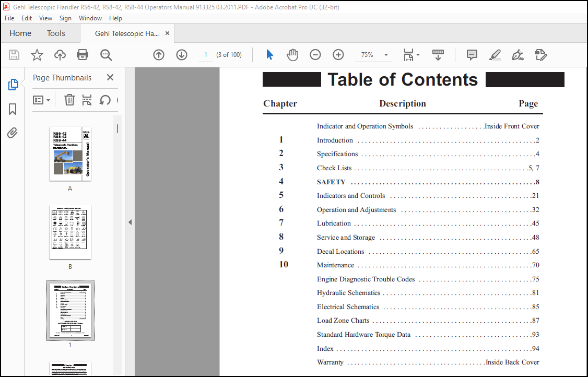Open the Window menu
The width and height of the screenshot is (588, 377).
point(90,18)
